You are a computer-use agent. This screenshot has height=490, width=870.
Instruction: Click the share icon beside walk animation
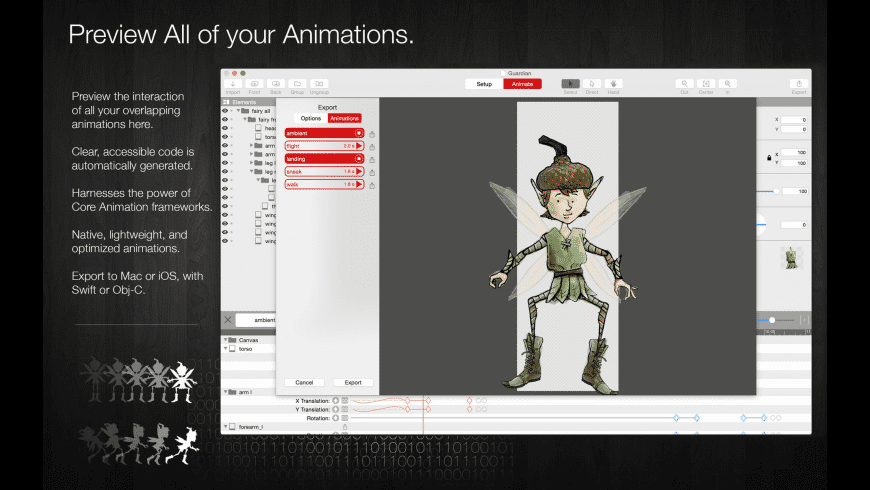click(x=372, y=185)
